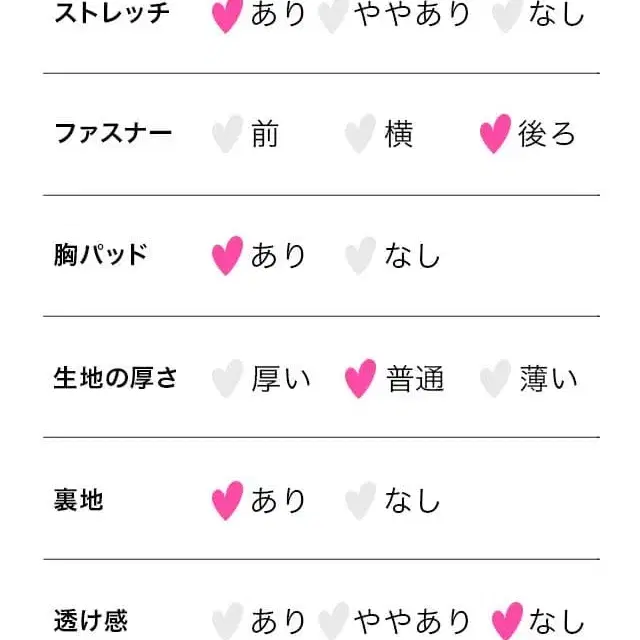Click pink heart for 胸パッド あり
The image size is (640, 640).
pyautogui.click(x=227, y=255)
